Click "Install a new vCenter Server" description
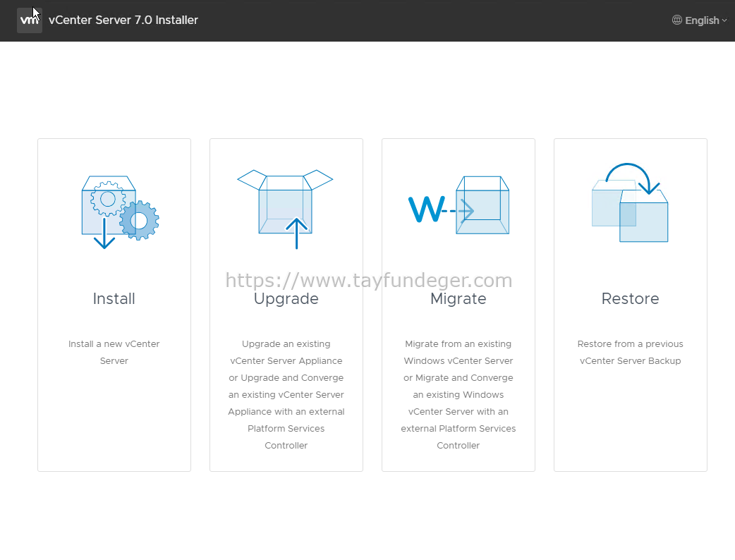Viewport: 735px width, 560px height. (114, 353)
